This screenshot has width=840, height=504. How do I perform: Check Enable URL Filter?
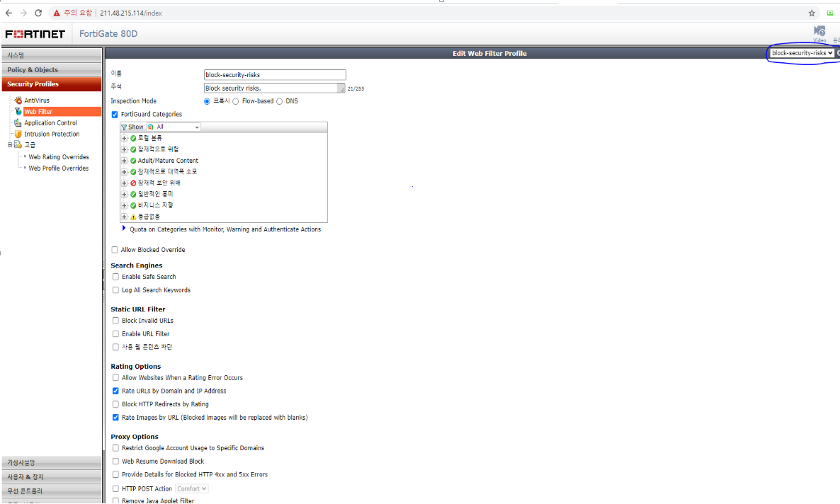115,333
